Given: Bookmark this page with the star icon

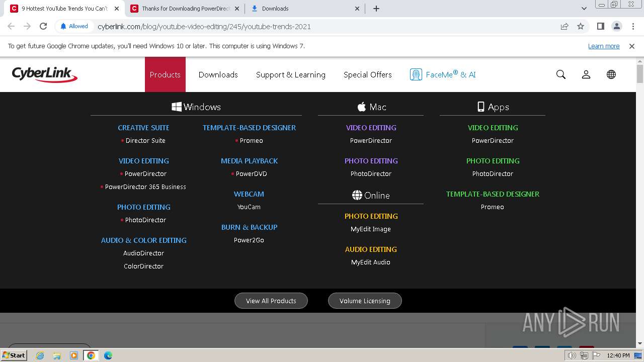Looking at the screenshot, I should 581,26.
